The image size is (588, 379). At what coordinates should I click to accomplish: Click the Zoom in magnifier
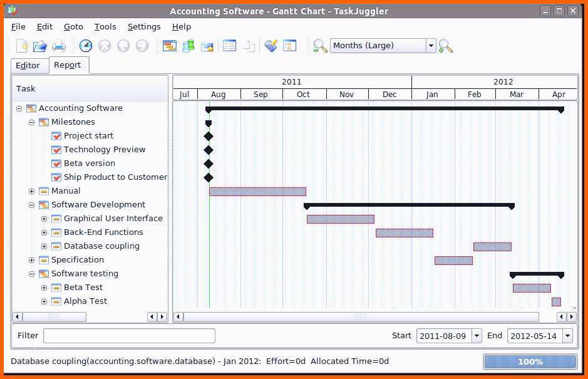point(445,46)
